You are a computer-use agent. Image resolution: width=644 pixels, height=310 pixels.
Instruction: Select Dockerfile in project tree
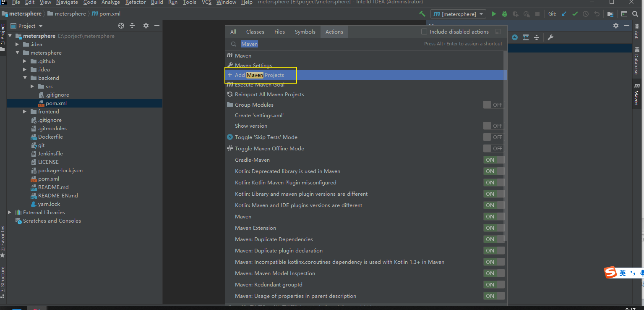(50, 137)
